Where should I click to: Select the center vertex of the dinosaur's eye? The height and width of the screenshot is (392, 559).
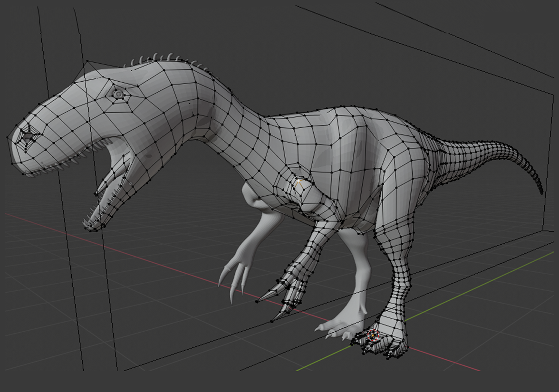(118, 95)
